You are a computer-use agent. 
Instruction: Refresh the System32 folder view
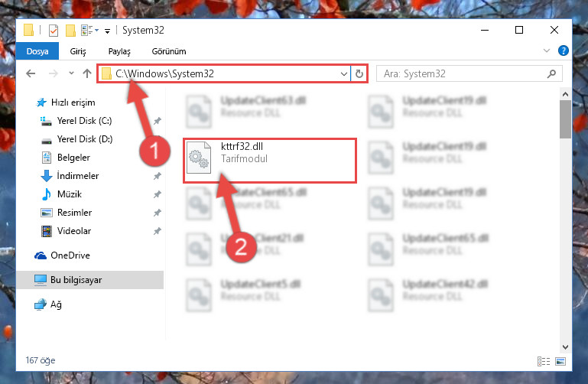coord(359,74)
